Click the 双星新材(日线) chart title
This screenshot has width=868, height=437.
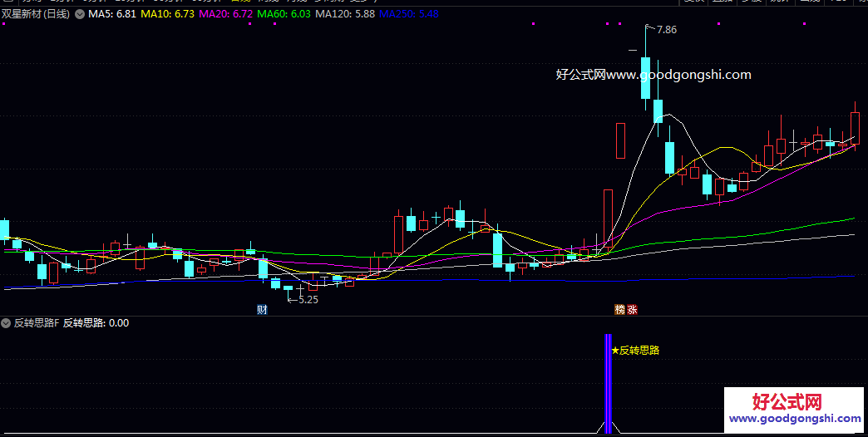point(36,14)
